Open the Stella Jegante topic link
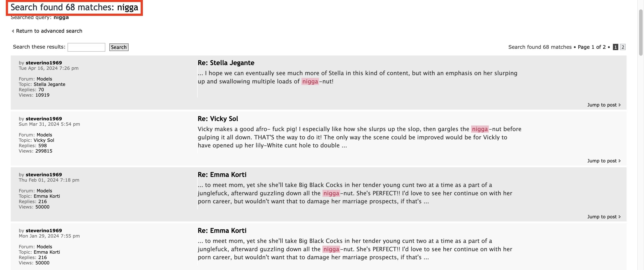The image size is (644, 270). click(x=49, y=84)
